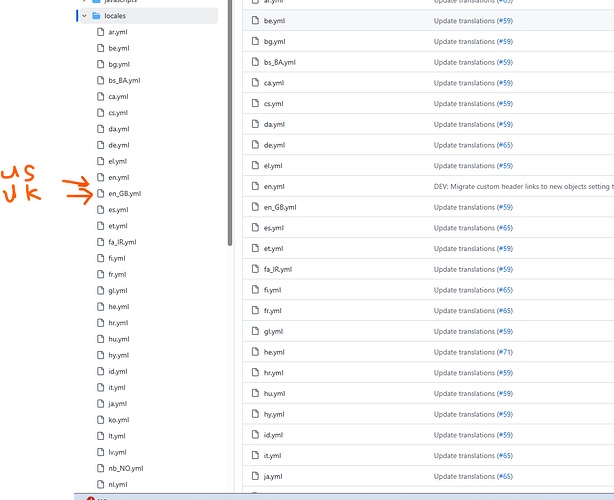Image resolution: width=614 pixels, height=500 pixels.
Task: Open ko.yml in the sidebar tree
Action: (119, 420)
